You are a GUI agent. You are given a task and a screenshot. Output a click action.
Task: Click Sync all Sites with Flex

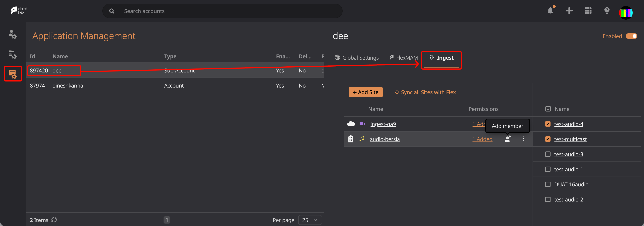pyautogui.click(x=425, y=92)
